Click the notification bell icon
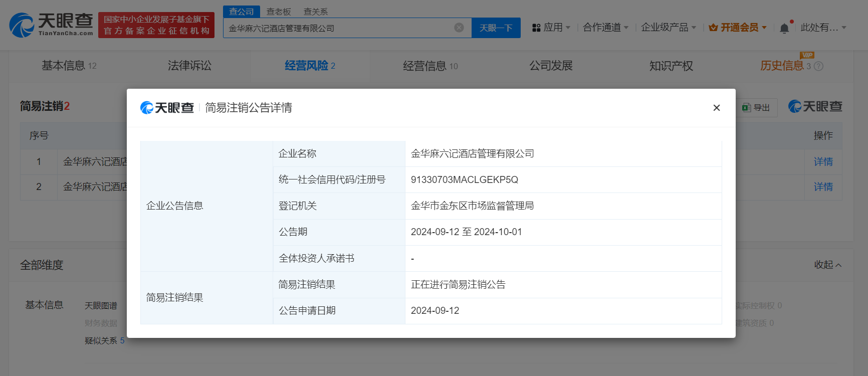868x376 pixels. pos(784,28)
